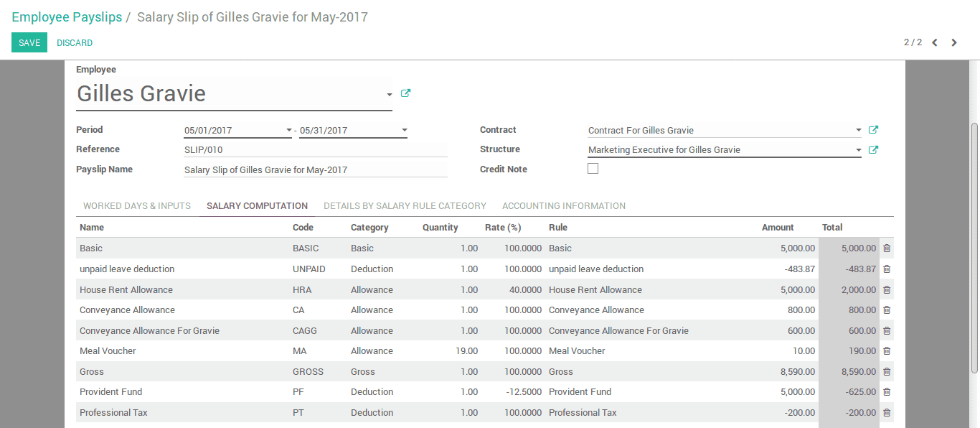Click the vertical page scrollbar

pos(974,247)
